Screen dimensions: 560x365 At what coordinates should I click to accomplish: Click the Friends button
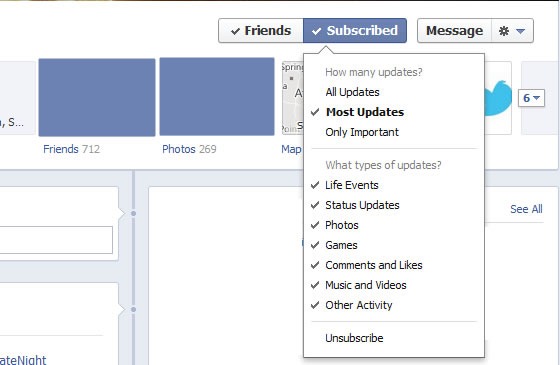click(261, 31)
